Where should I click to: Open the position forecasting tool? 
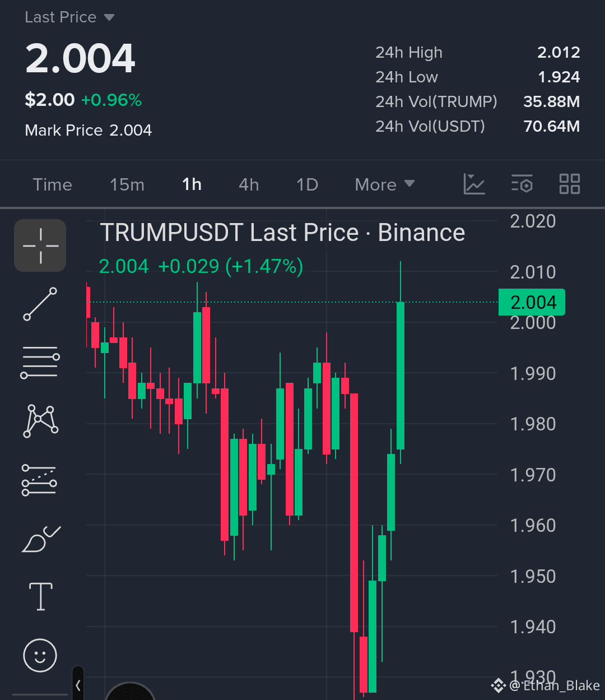click(39, 480)
